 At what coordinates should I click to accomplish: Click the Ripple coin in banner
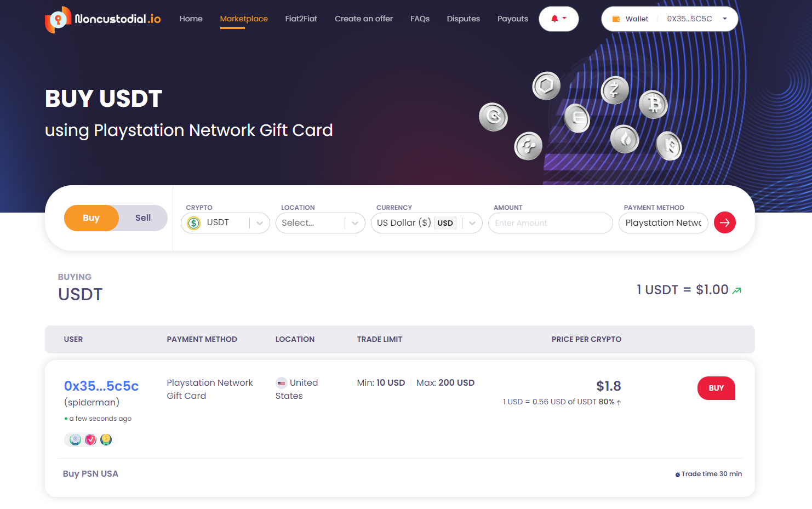click(528, 146)
